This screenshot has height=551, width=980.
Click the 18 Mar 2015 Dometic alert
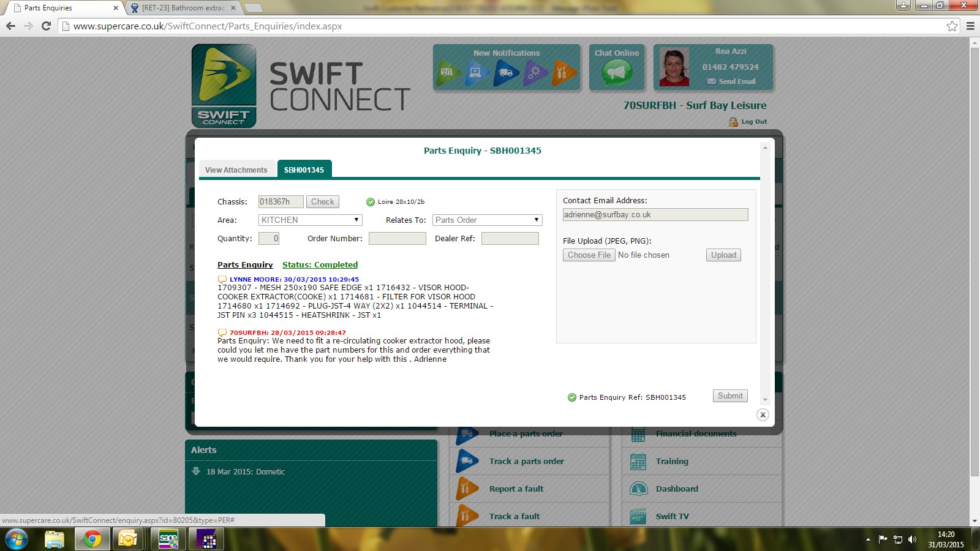click(246, 471)
